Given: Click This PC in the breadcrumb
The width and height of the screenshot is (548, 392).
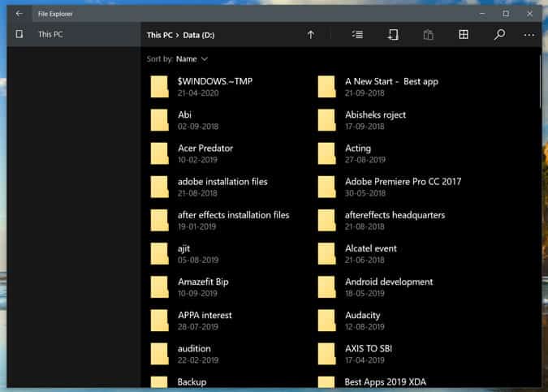Looking at the screenshot, I should [x=160, y=35].
